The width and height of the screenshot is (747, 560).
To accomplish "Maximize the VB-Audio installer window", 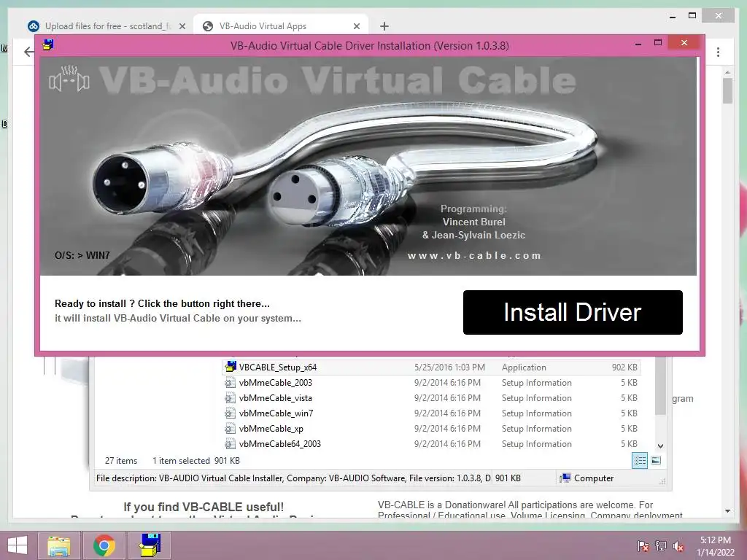I will (x=658, y=43).
